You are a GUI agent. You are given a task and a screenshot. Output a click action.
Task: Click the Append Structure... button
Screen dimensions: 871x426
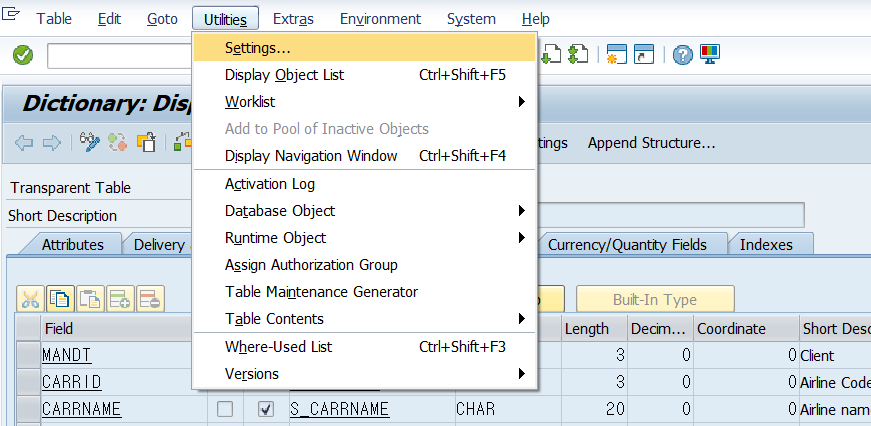[x=651, y=143]
